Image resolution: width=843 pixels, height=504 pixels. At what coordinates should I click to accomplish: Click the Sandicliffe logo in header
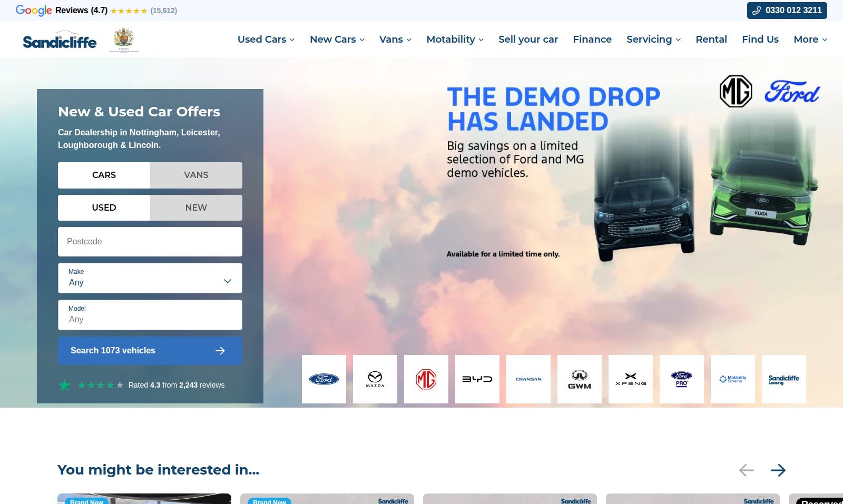(x=60, y=40)
